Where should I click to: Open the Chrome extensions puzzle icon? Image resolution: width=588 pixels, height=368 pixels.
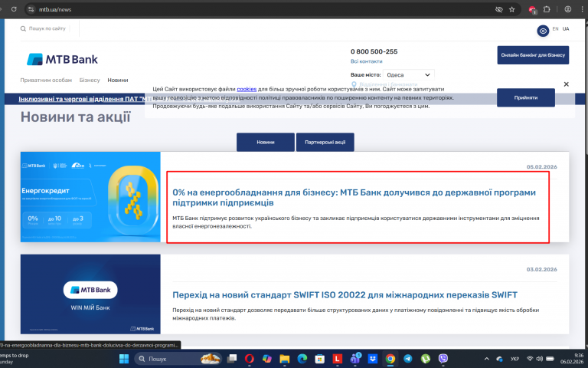click(547, 9)
